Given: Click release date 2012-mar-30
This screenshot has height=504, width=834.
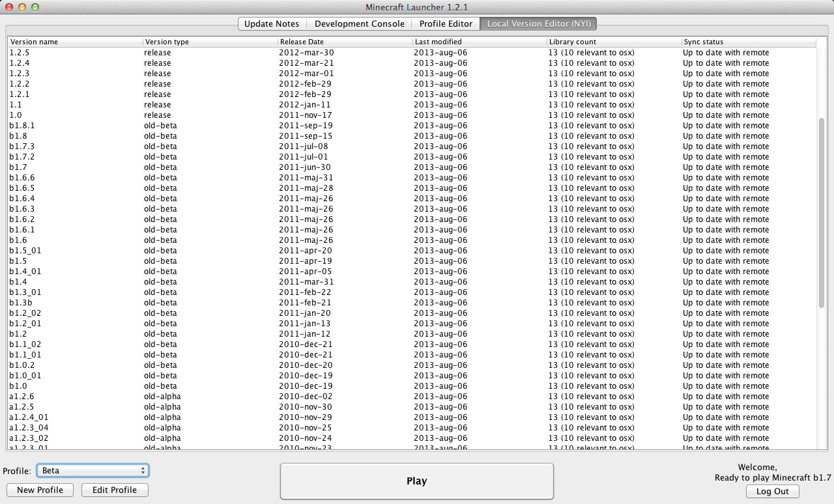Looking at the screenshot, I should click(306, 53).
